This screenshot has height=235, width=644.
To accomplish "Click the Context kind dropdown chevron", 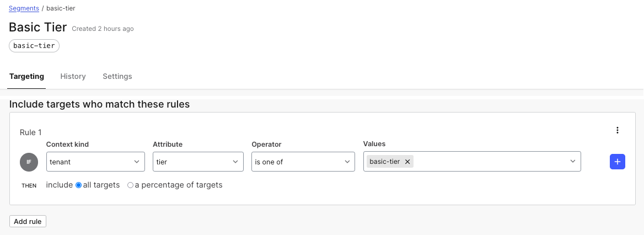I will (x=137, y=162).
